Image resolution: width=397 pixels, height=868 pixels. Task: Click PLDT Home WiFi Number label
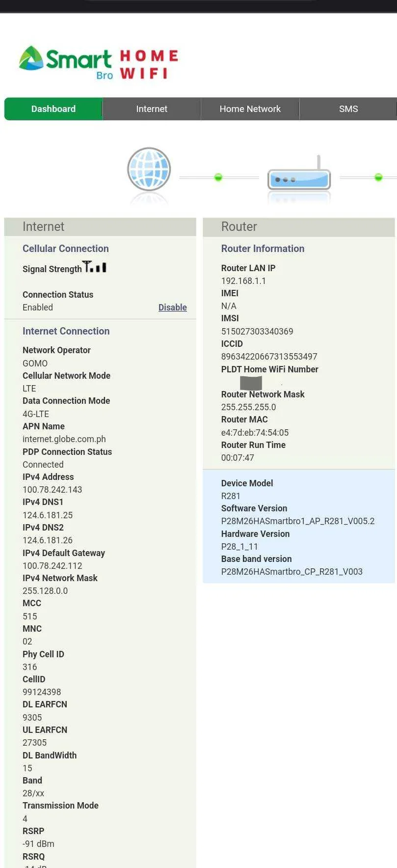coord(269,369)
